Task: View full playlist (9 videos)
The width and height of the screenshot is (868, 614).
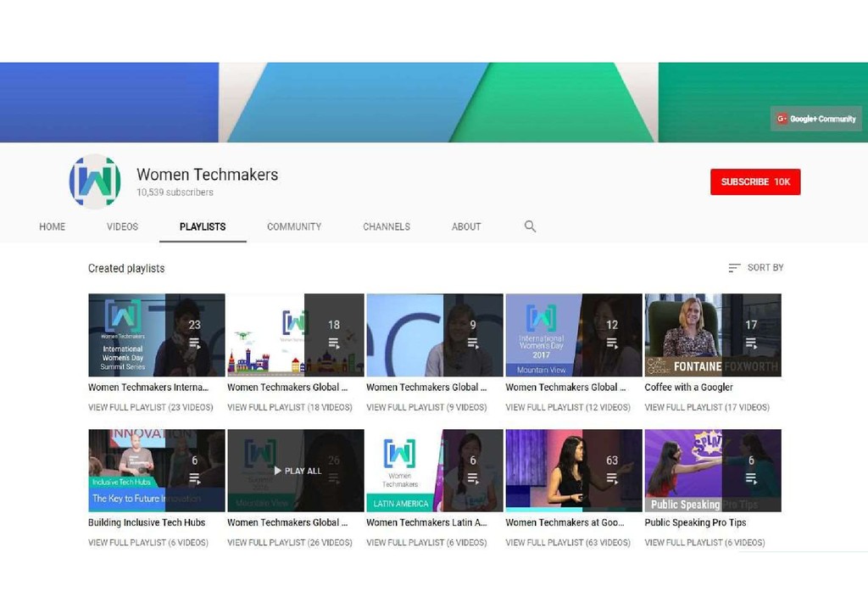Action: tap(427, 407)
